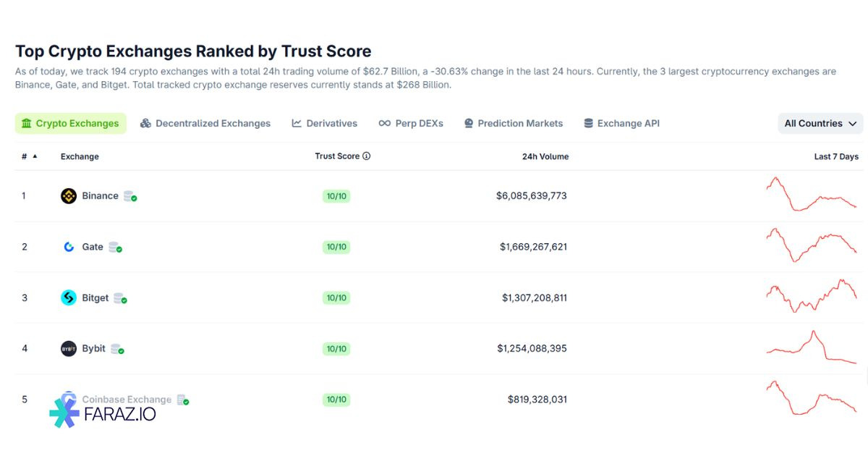Click Binance's 7-day sparkline chart
The height and width of the screenshot is (456, 868).
click(x=811, y=195)
